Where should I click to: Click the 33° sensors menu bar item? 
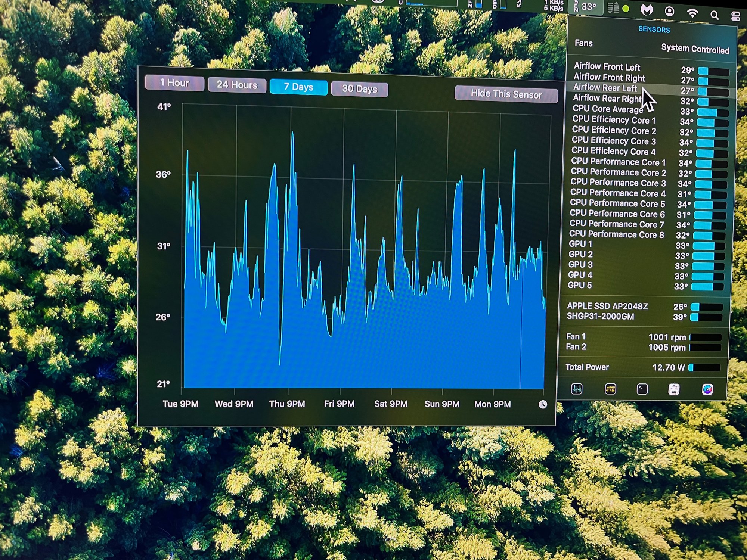[x=586, y=7]
